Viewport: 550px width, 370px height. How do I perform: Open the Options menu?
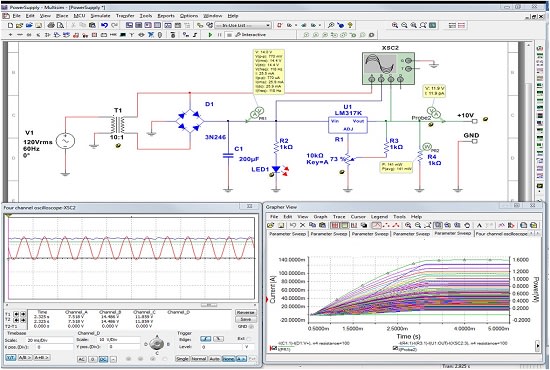coord(189,16)
